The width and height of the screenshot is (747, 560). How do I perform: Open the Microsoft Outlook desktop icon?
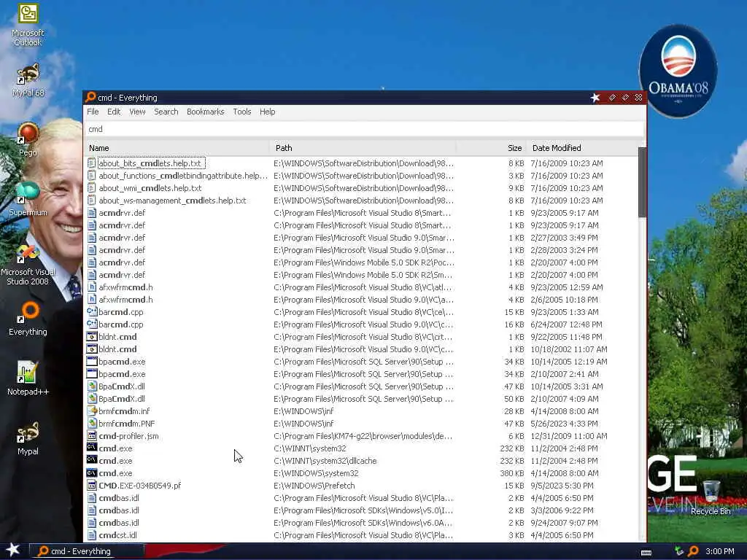tap(28, 25)
